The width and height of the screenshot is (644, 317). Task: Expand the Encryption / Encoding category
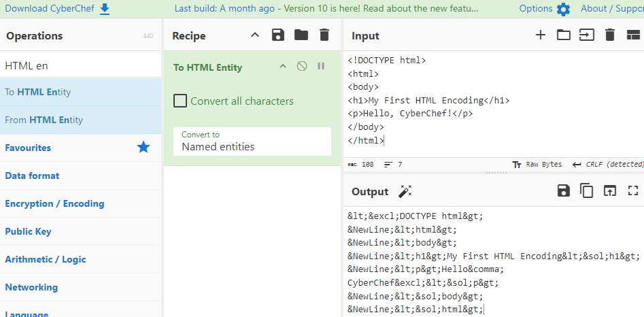coord(54,203)
